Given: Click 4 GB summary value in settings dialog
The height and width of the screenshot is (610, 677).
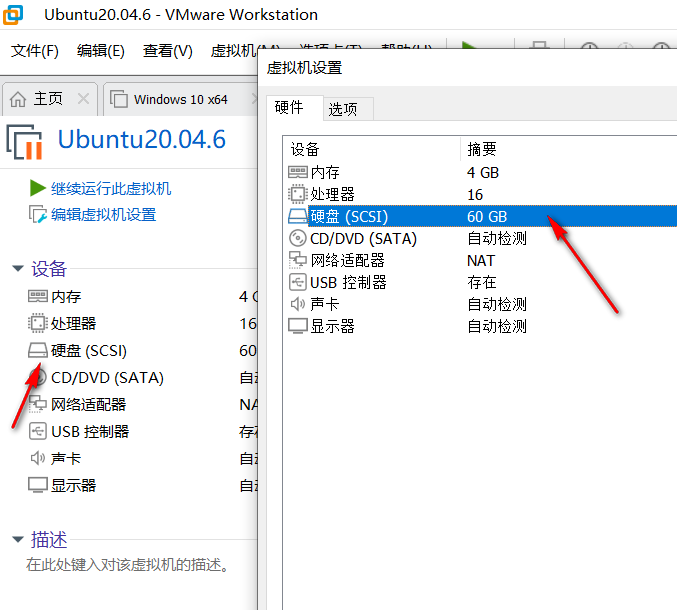Looking at the screenshot, I should click(x=483, y=173).
